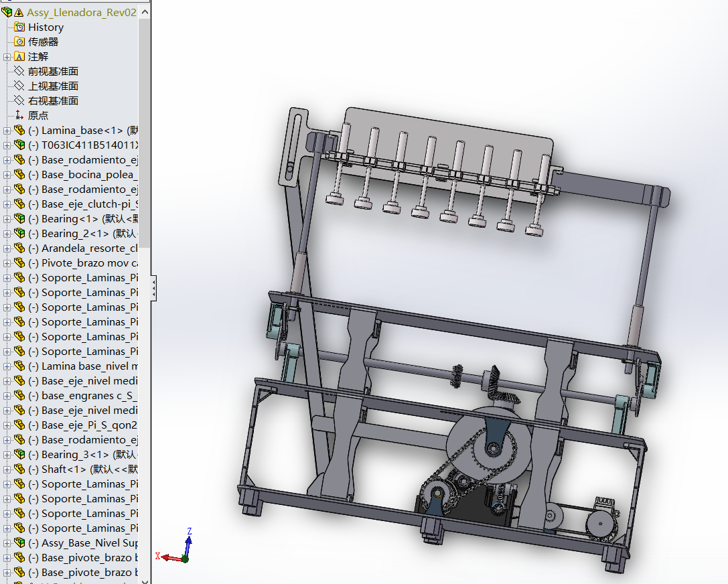
Task: Click the Bearing<1> component icon
Action: [x=19, y=219]
